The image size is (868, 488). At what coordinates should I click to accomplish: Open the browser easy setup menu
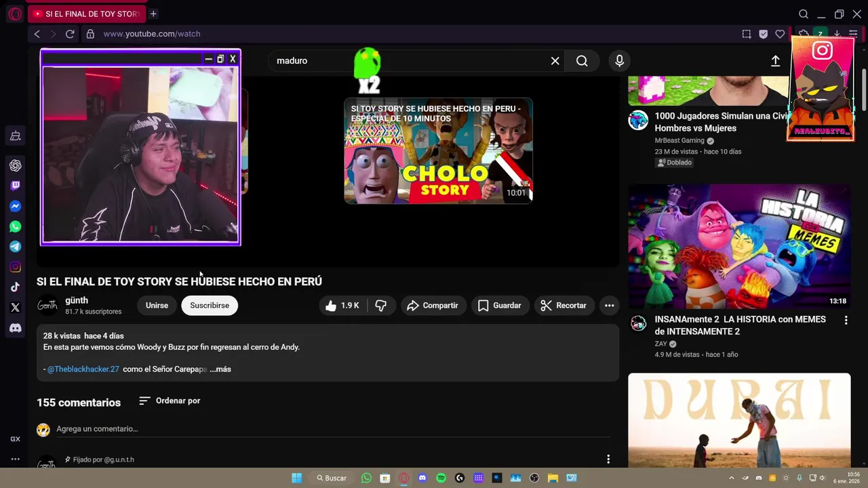click(x=853, y=34)
